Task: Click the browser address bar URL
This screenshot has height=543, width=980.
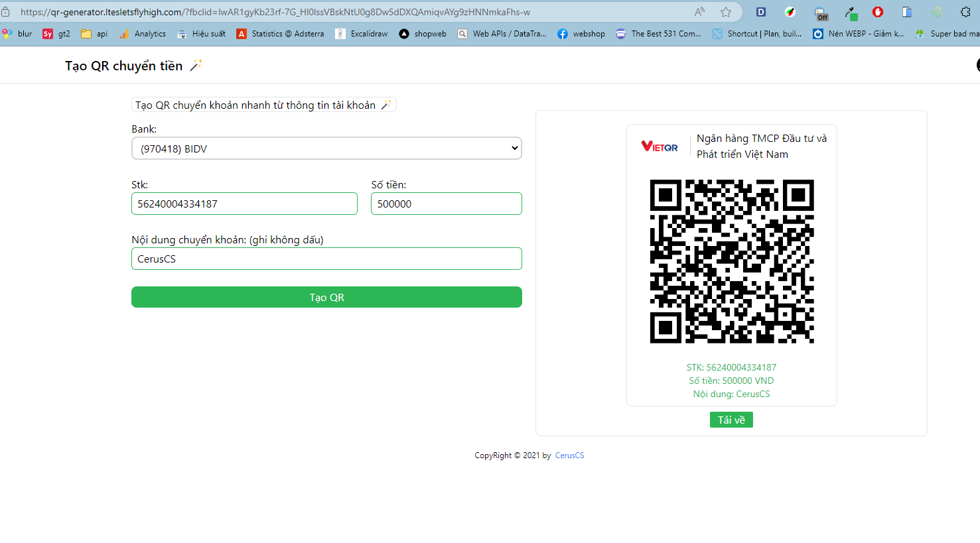Action: (275, 12)
